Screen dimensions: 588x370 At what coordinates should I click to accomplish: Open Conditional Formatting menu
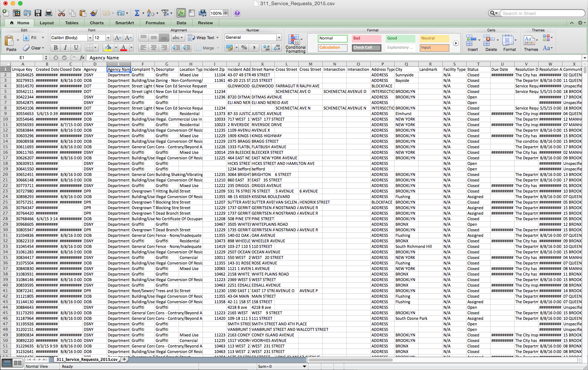[295, 44]
